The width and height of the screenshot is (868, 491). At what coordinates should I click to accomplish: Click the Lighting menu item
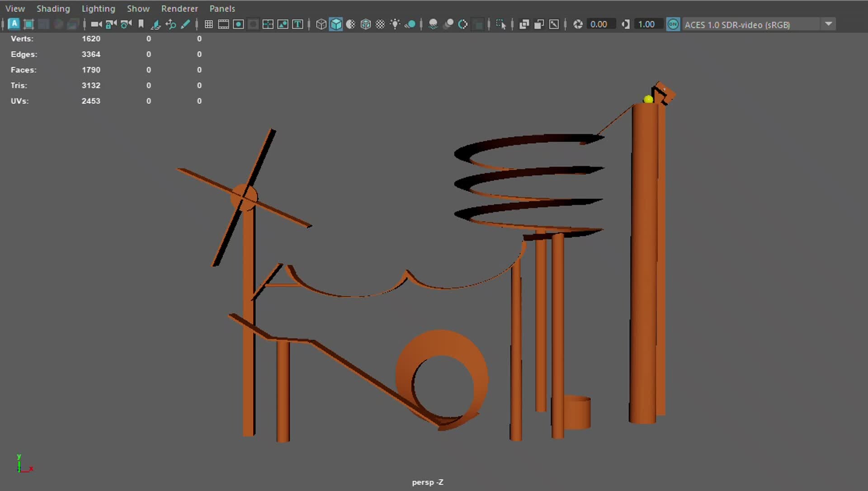point(98,8)
